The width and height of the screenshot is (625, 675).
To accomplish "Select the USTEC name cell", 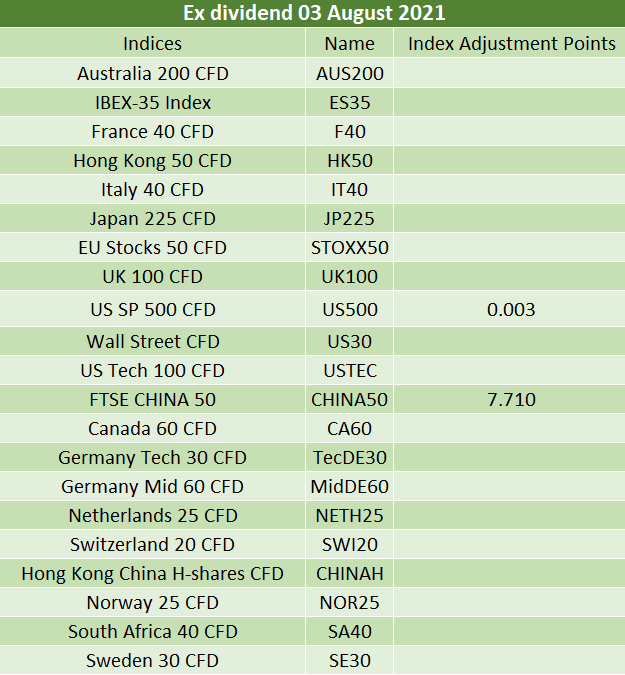I will (x=350, y=370).
